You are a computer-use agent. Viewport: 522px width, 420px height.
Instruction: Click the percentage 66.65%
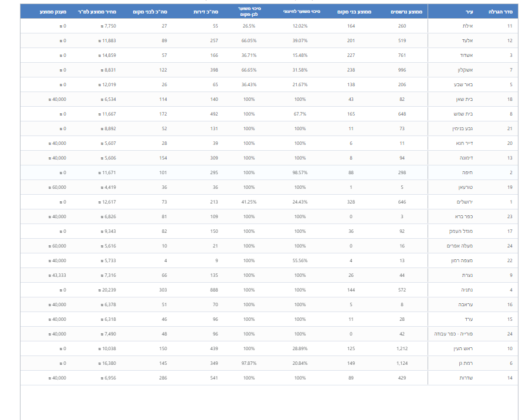(249, 70)
